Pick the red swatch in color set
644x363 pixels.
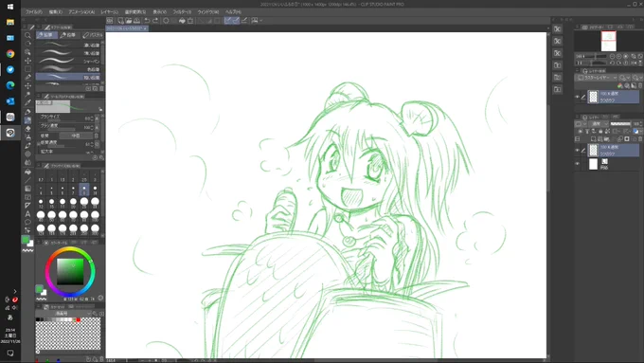[x=78, y=319]
